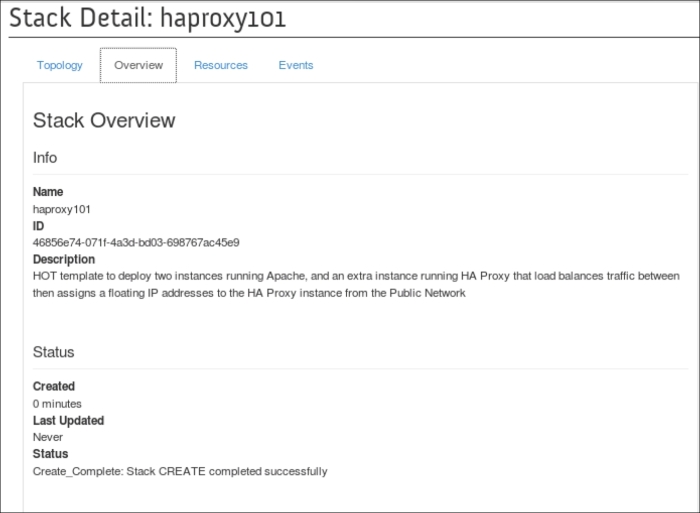Click the Description field label
The height and width of the screenshot is (513, 700).
click(64, 260)
